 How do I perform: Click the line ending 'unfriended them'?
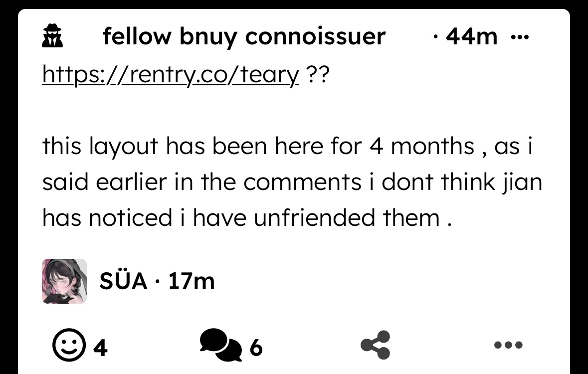click(x=247, y=218)
